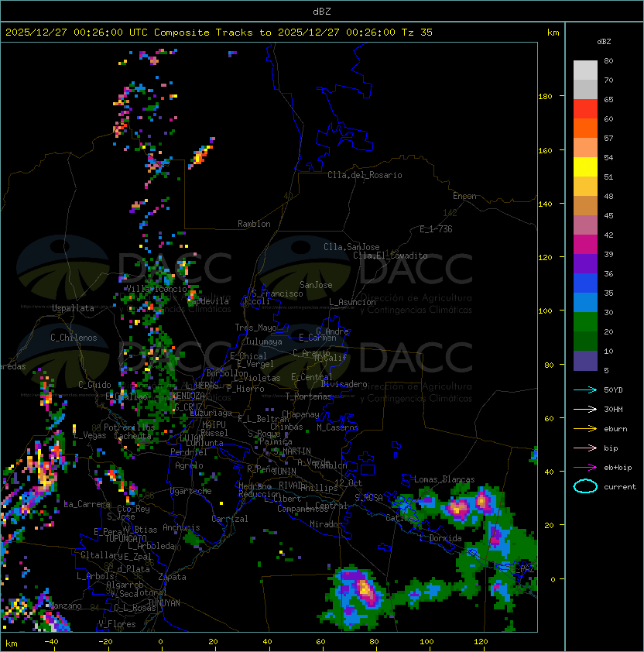Viewport: 644px width, 652px height.
Task: Click the E_1-736 map label
Action: 436,229
